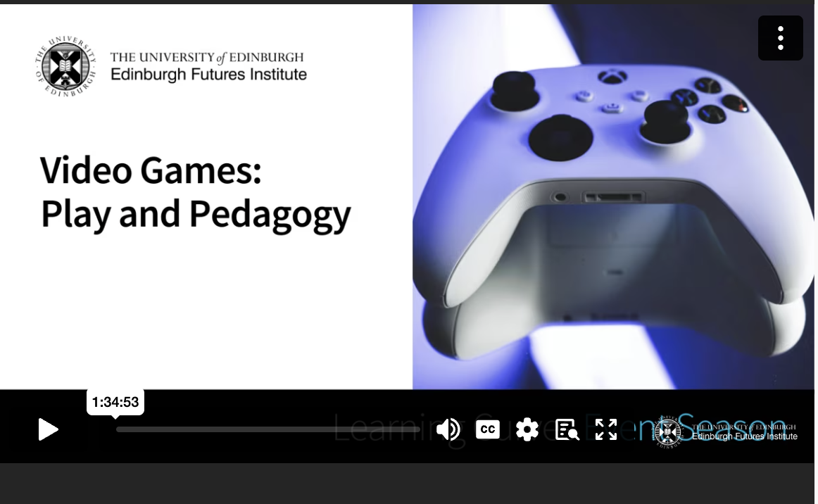Click "THE UNIVERSITY of EDINBURGH" header text
The width and height of the screenshot is (818, 504).
tap(207, 57)
